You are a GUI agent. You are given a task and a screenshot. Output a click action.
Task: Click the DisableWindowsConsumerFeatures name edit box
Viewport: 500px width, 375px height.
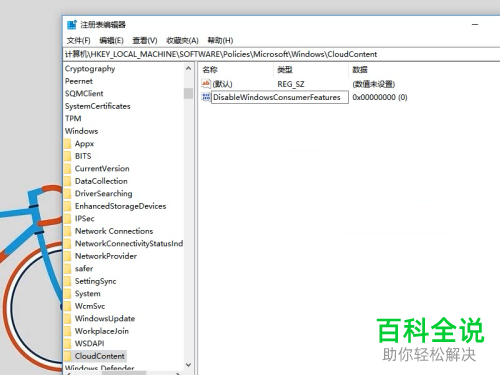coord(280,97)
